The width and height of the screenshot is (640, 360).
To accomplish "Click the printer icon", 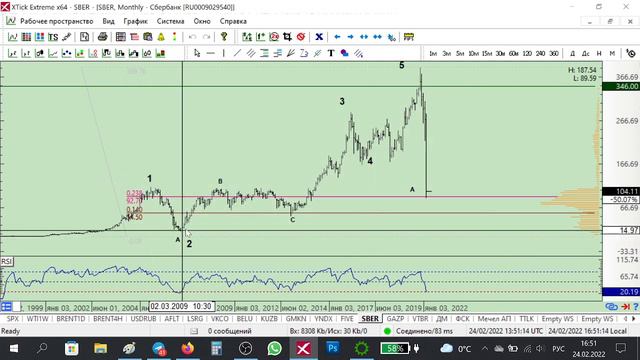I will click(102, 37).
